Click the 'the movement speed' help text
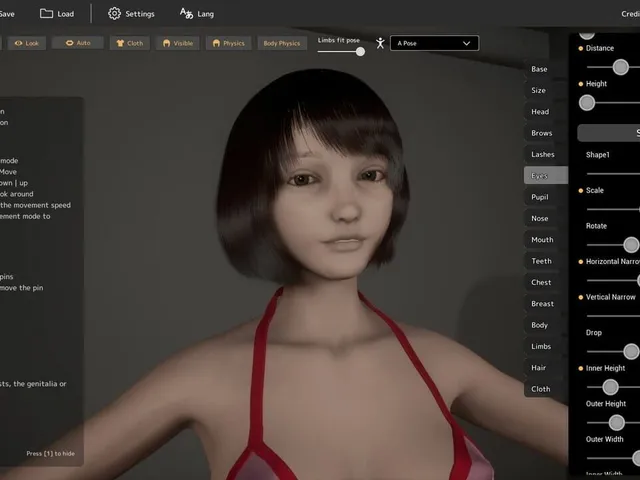This screenshot has height=480, width=640. [x=36, y=205]
